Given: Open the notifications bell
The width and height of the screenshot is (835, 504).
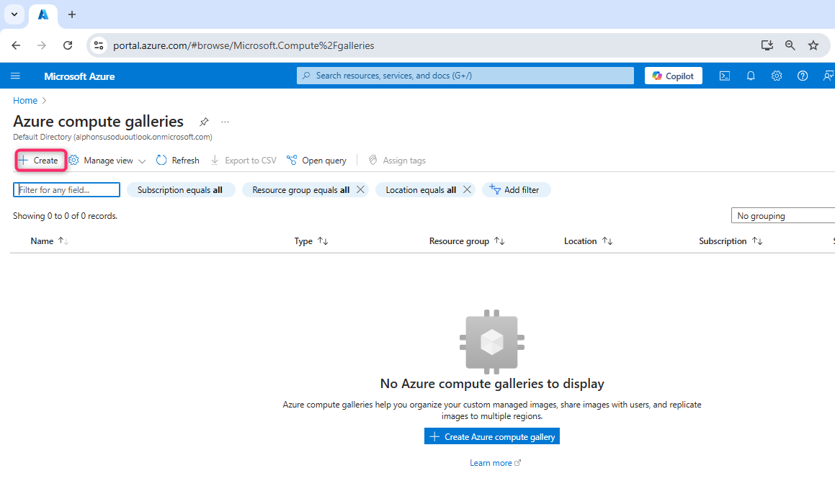Looking at the screenshot, I should point(751,76).
